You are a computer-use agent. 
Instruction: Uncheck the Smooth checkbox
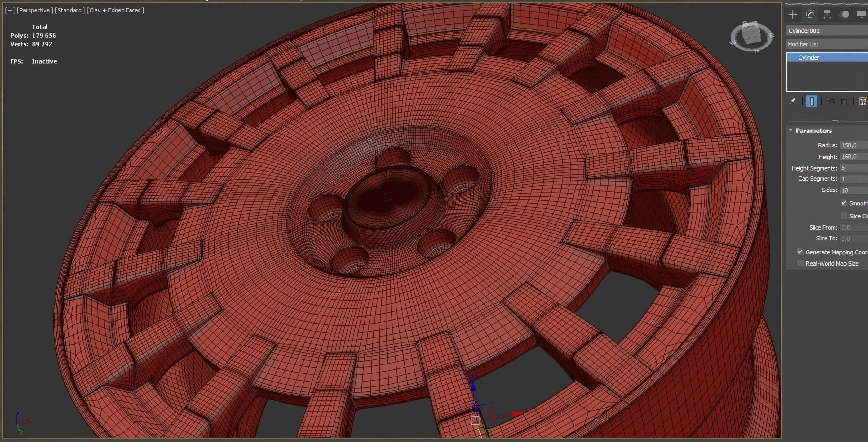pos(844,203)
